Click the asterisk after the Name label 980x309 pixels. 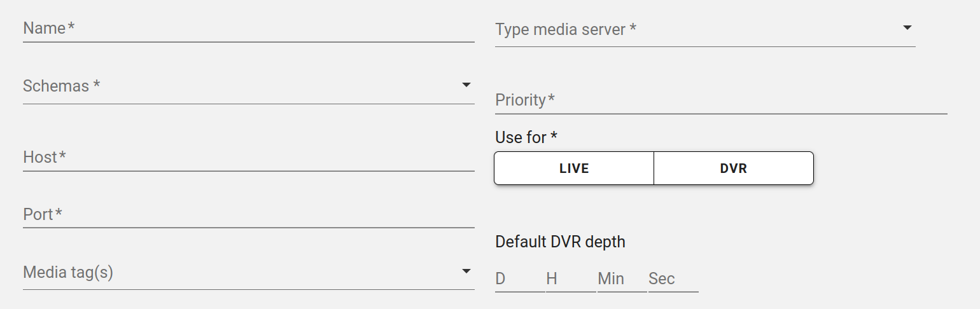point(71,28)
